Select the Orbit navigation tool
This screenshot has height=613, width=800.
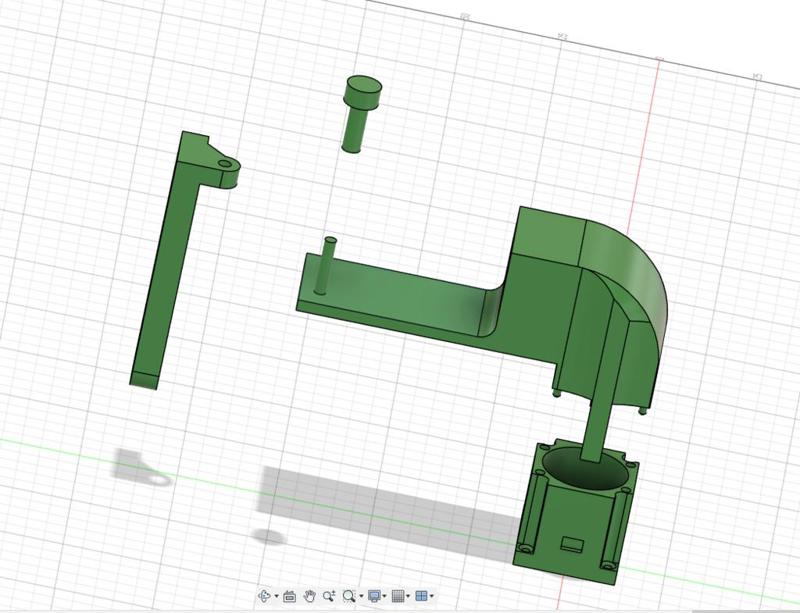(x=264, y=596)
